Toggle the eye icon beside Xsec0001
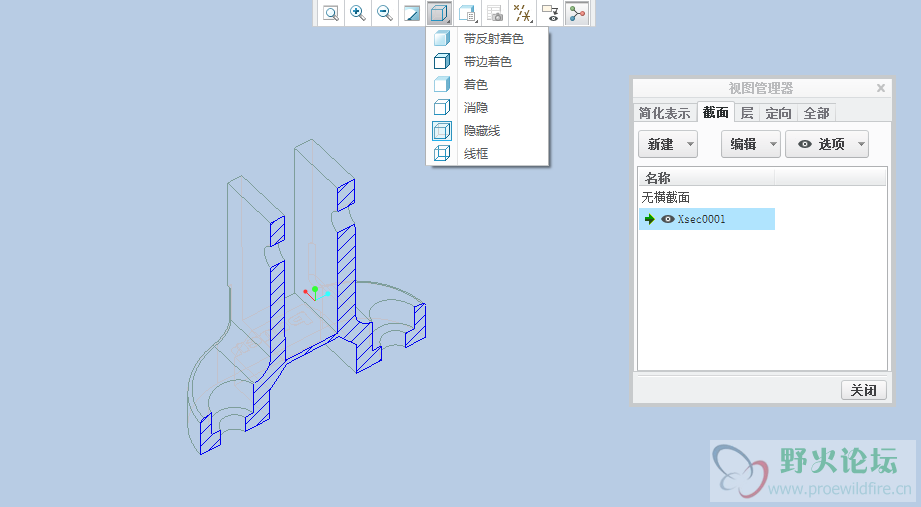Screen dimensions: 921x507 (668, 219)
